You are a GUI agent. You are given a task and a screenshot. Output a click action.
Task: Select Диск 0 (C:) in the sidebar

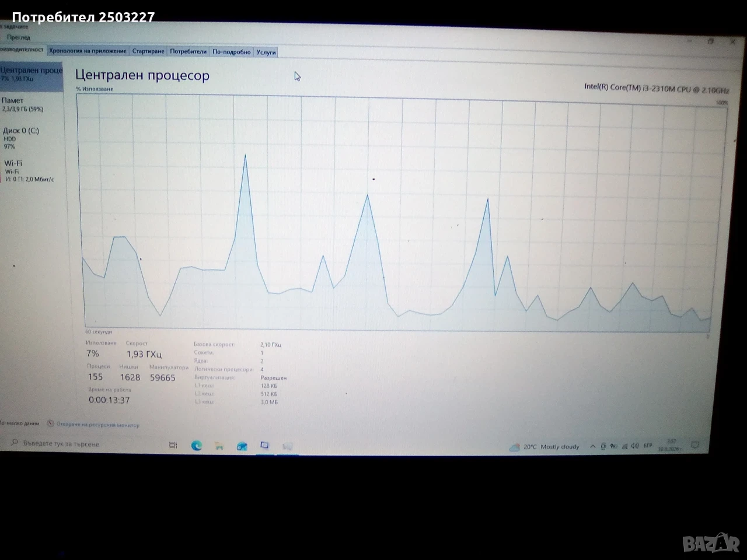(x=31, y=138)
